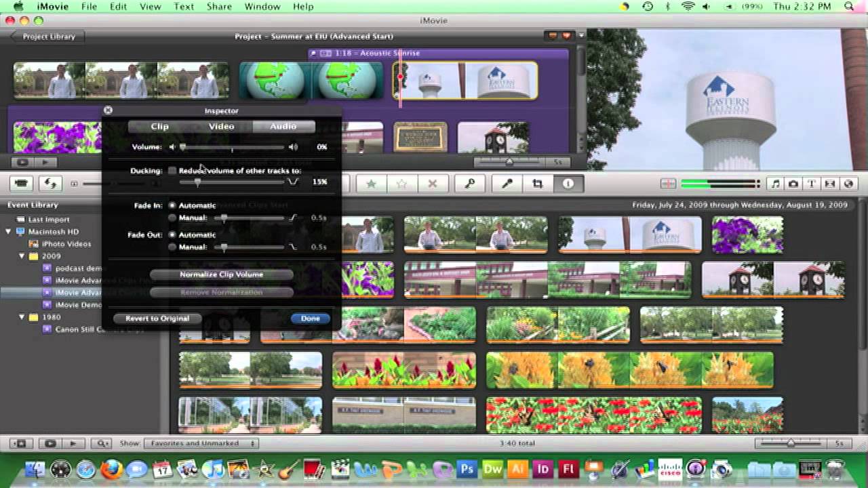Play event full screen from footer bar

[50, 443]
